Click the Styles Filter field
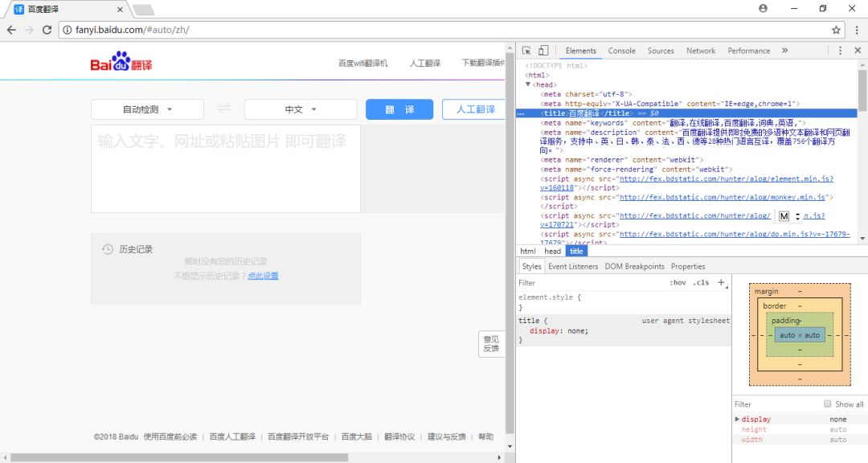This screenshot has height=463, width=868. coord(592,283)
